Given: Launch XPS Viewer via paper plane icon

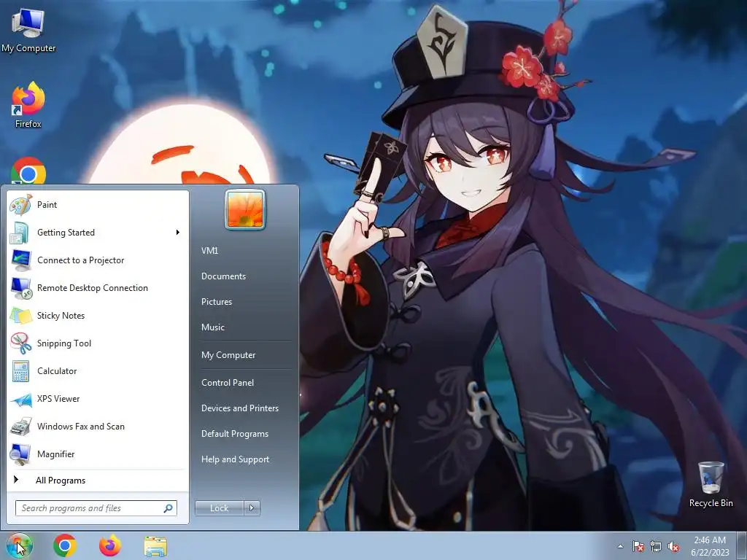Looking at the screenshot, I should 20,399.
